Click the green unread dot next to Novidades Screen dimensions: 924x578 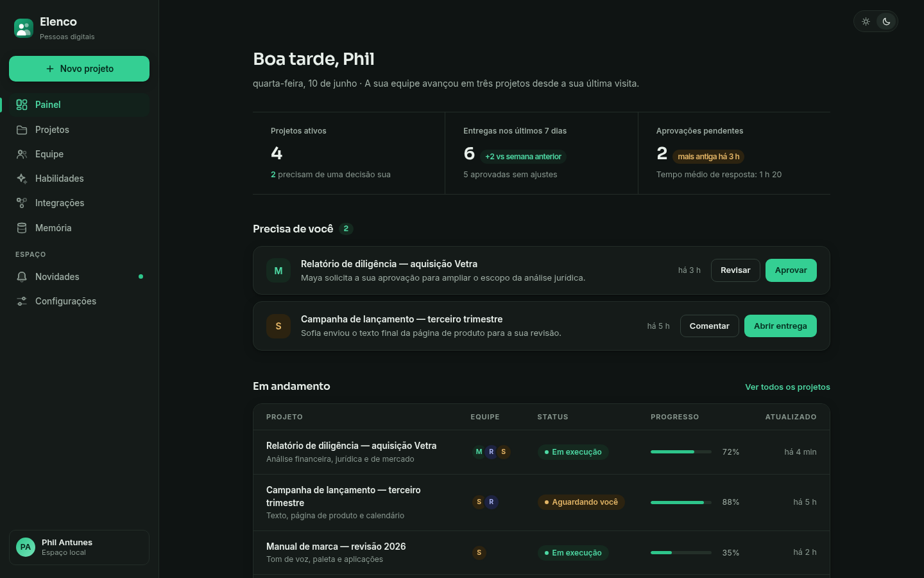coord(141,277)
